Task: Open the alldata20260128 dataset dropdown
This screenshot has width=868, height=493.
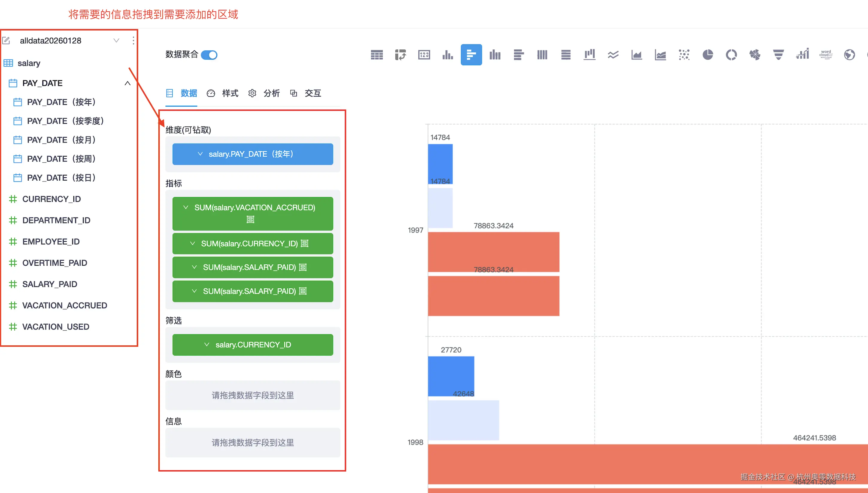Action: pyautogui.click(x=116, y=41)
